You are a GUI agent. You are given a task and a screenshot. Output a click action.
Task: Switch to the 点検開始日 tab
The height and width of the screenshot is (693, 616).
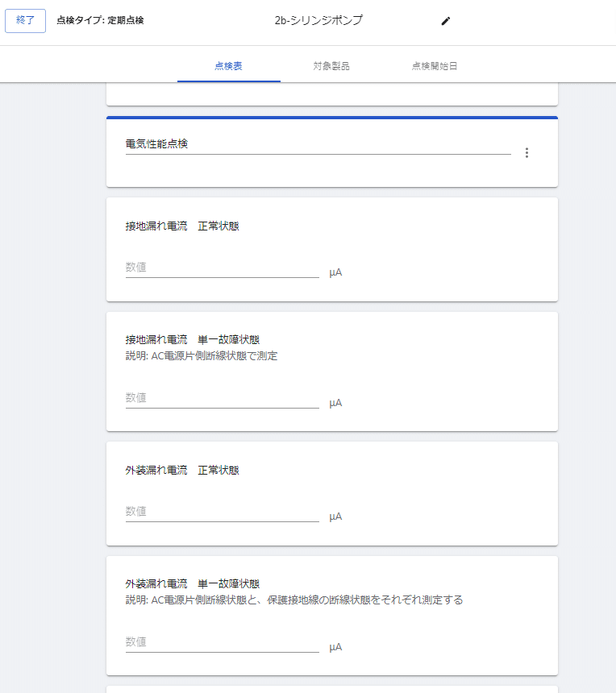point(435,66)
